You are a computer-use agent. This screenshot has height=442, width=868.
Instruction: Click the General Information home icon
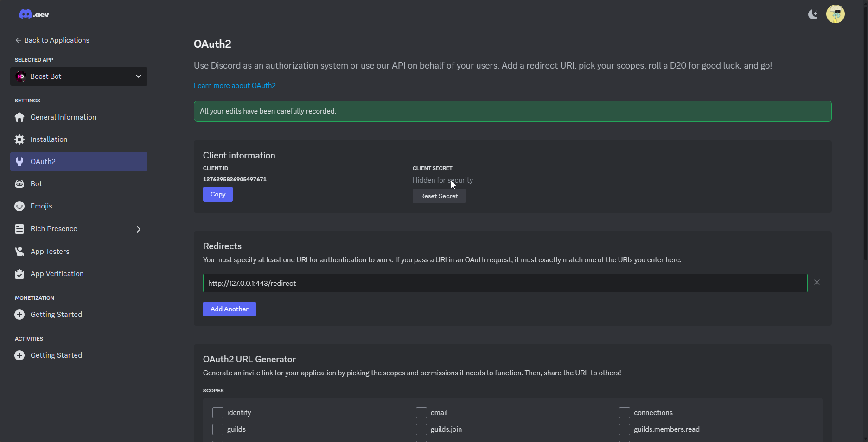click(x=19, y=117)
